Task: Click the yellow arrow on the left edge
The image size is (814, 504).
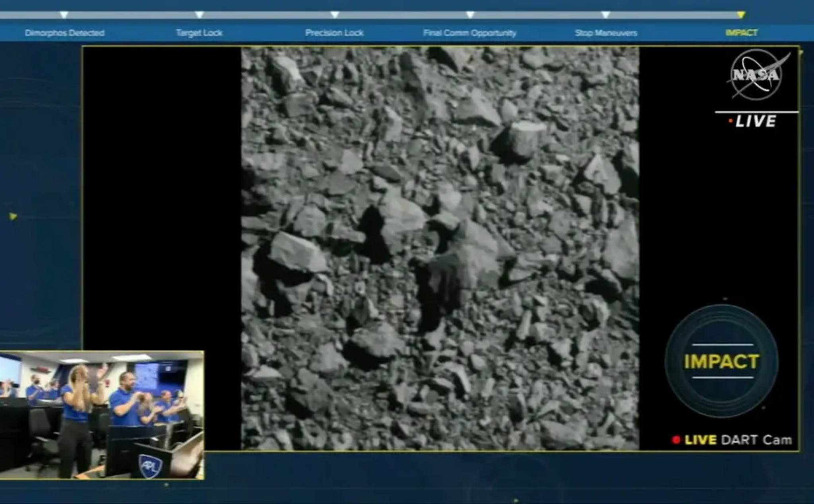Action: coord(13,217)
